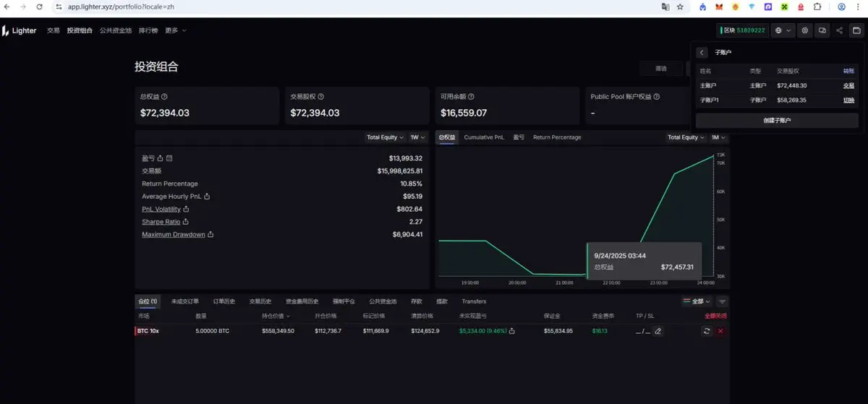Click the back arrow in the 子账户 panel
This screenshot has height=404, width=868.
pyautogui.click(x=702, y=53)
